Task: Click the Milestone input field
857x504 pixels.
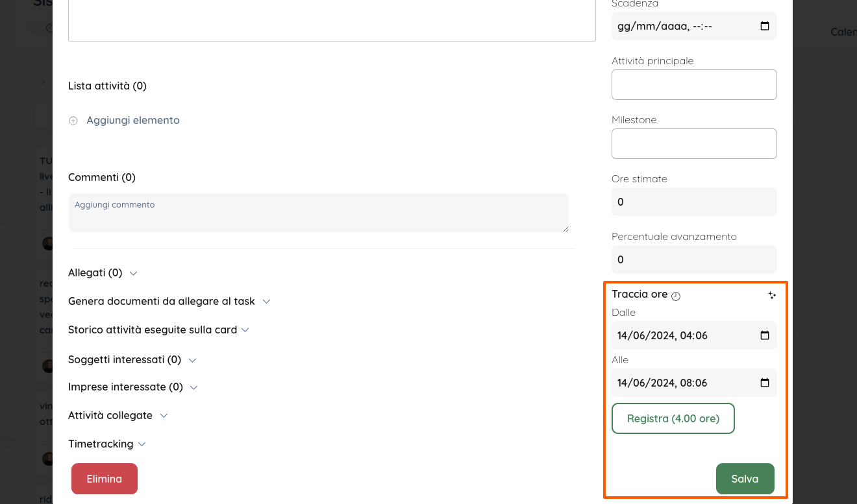Action: 693,143
